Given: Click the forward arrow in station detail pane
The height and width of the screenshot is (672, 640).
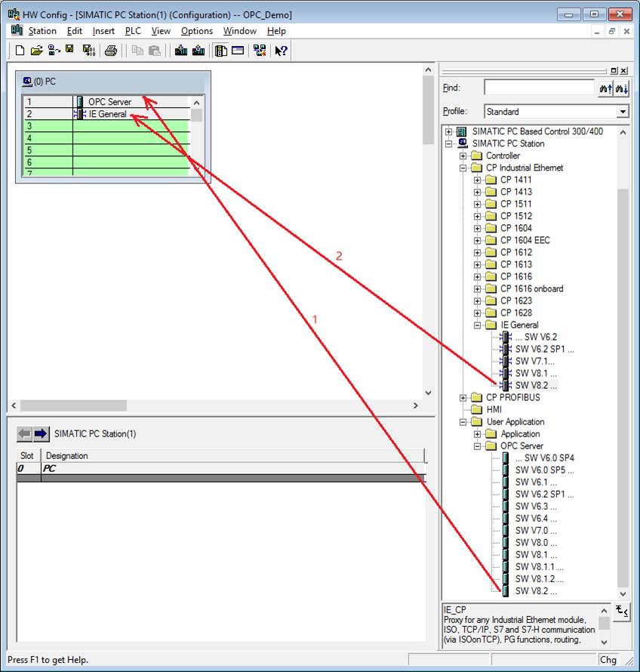Looking at the screenshot, I should 41,433.
